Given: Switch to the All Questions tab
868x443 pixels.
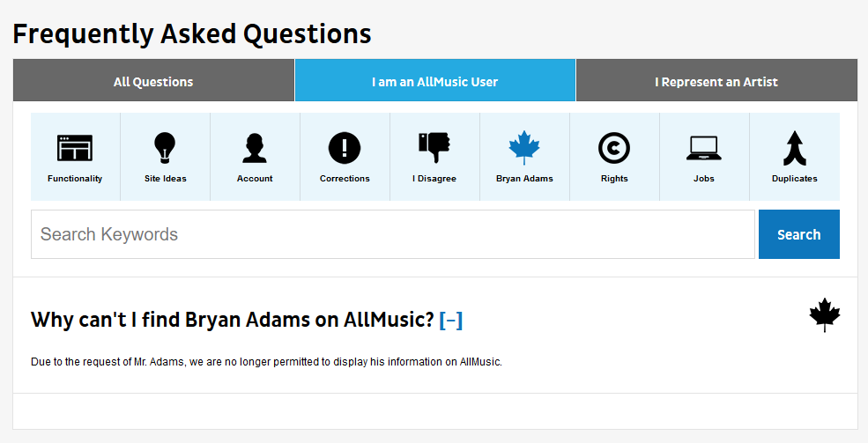Looking at the screenshot, I should click(153, 81).
